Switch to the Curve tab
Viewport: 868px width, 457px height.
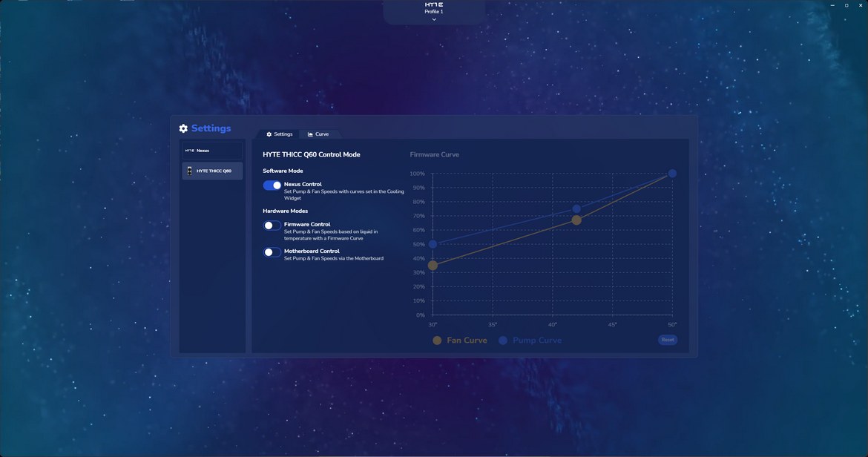(x=318, y=134)
